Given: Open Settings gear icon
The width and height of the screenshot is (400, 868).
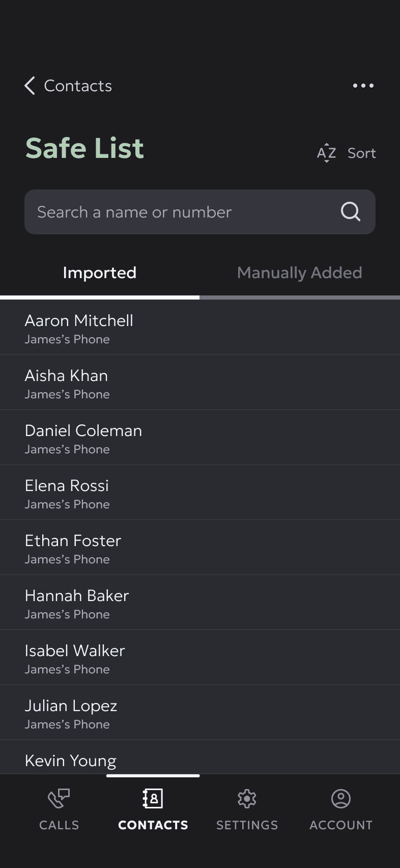Looking at the screenshot, I should (x=247, y=798).
